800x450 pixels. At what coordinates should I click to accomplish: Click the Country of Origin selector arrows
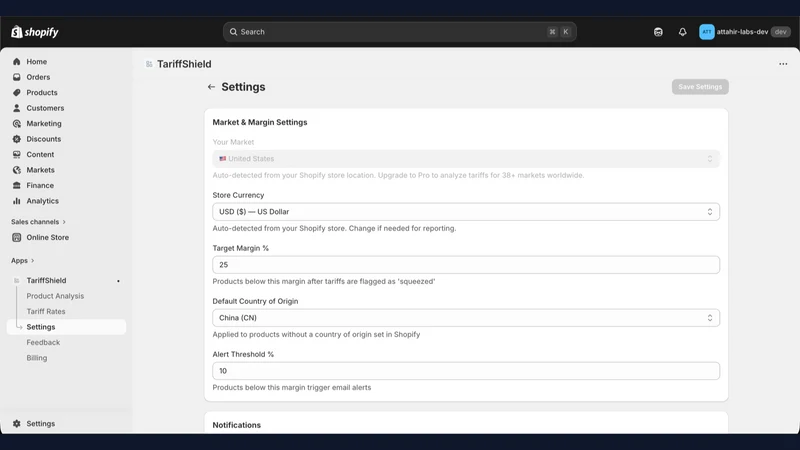pyautogui.click(x=710, y=318)
